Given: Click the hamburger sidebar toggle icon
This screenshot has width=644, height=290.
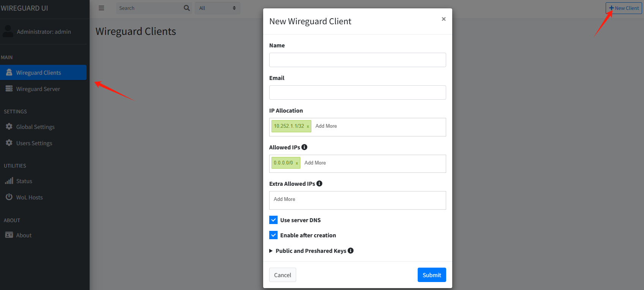Looking at the screenshot, I should 101,8.
